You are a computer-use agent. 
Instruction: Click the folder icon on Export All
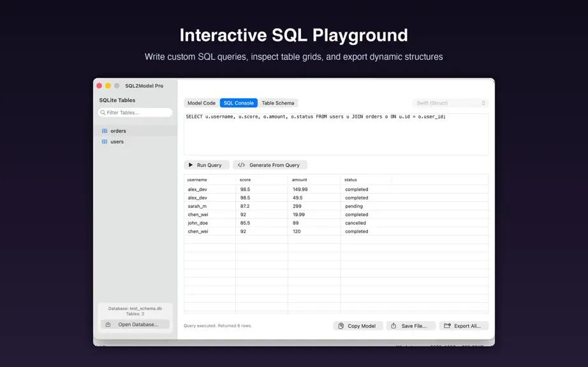click(x=447, y=326)
